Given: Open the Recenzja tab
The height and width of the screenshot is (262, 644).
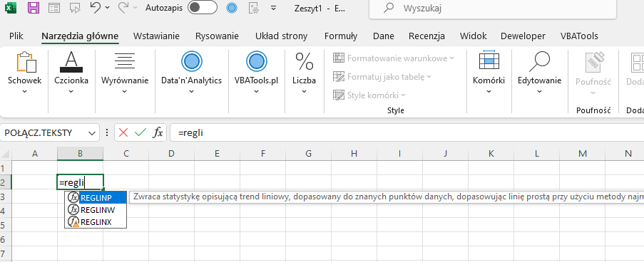Looking at the screenshot, I should (426, 36).
